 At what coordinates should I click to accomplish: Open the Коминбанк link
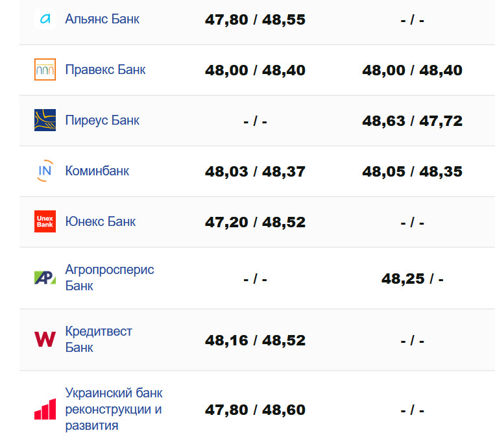pos(97,171)
